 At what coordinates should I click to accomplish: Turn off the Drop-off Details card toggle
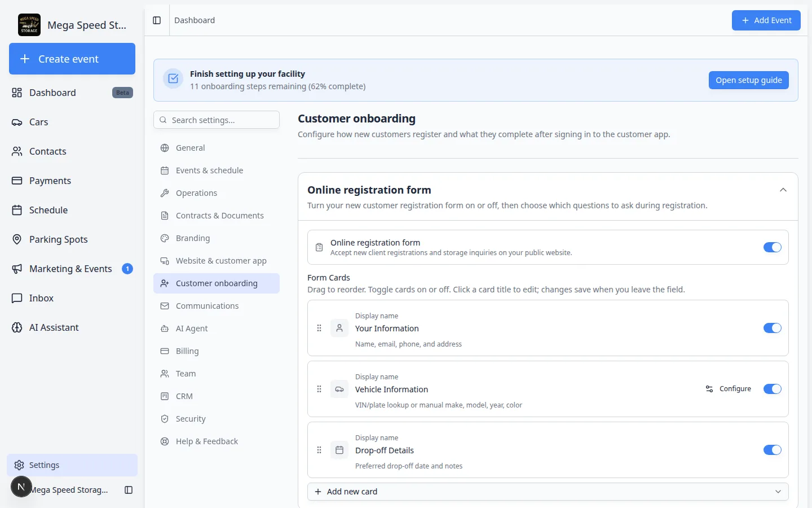[x=772, y=450]
